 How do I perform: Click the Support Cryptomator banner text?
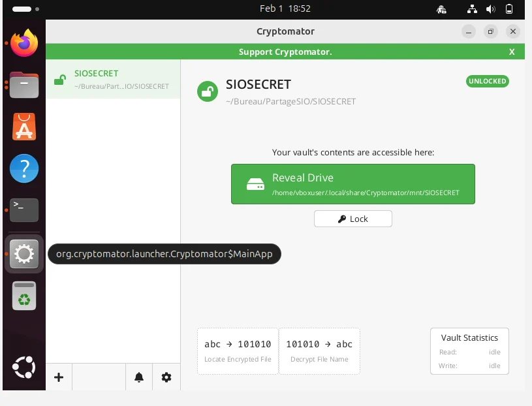pos(285,52)
